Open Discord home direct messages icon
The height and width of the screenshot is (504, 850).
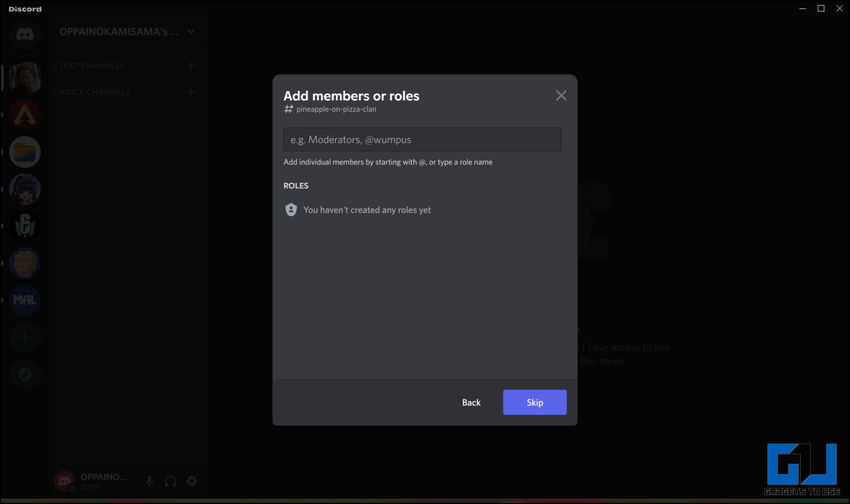point(25,35)
